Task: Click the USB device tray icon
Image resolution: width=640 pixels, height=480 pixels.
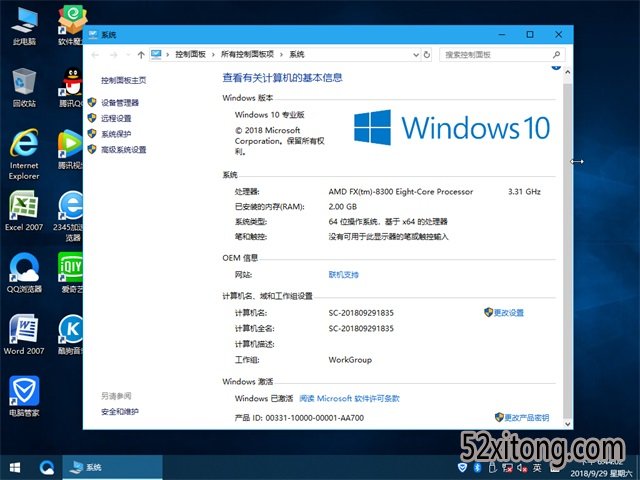Action: coord(492,467)
